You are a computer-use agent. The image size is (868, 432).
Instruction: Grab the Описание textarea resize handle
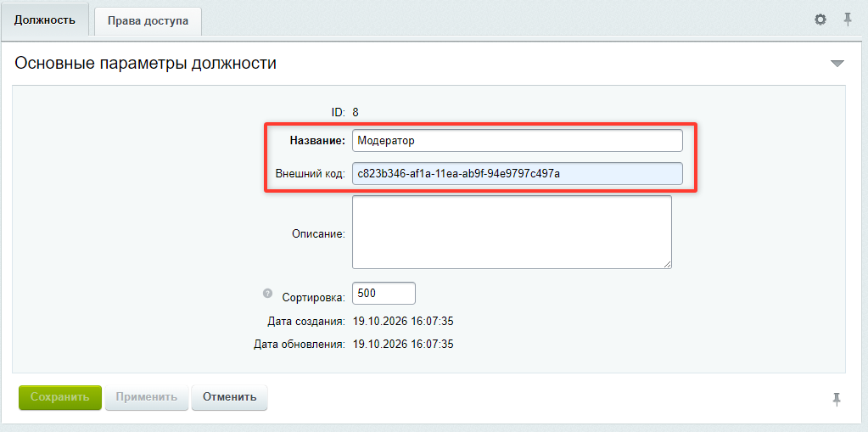[668, 266]
